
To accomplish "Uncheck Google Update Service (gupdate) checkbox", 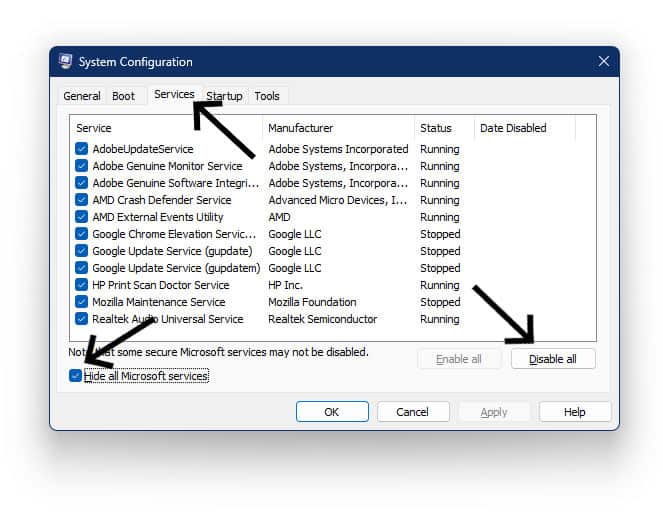I will click(81, 251).
